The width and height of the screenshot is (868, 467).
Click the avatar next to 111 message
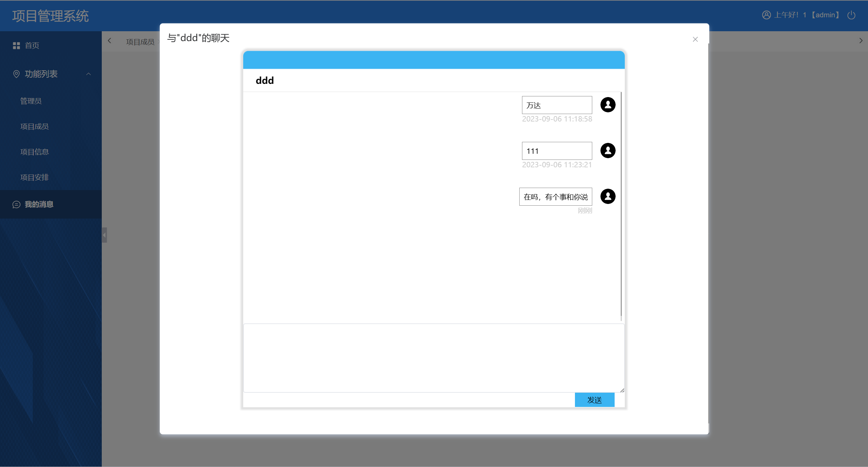pos(607,151)
